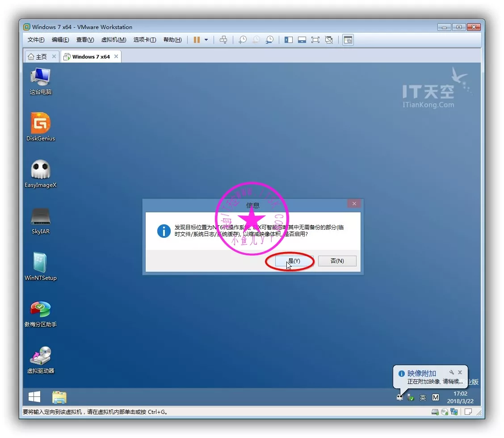
Task: Open the snapshot manager toolbar icon
Action: click(269, 40)
